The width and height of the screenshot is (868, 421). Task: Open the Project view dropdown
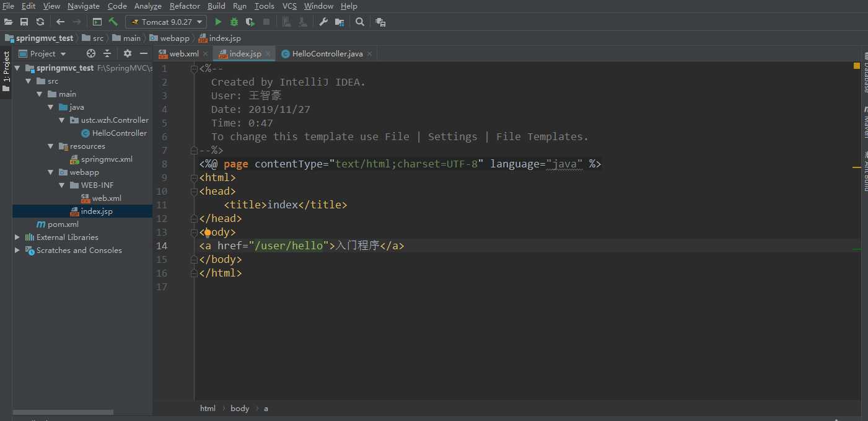coord(43,53)
